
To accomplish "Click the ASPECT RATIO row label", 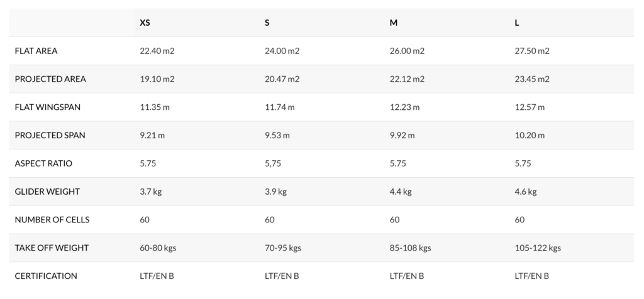I will (x=43, y=163).
